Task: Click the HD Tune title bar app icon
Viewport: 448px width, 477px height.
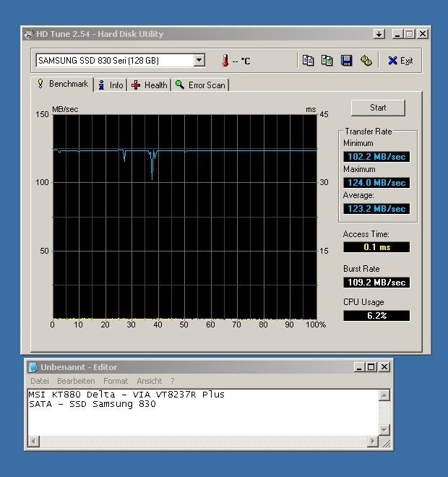Action: tap(29, 34)
